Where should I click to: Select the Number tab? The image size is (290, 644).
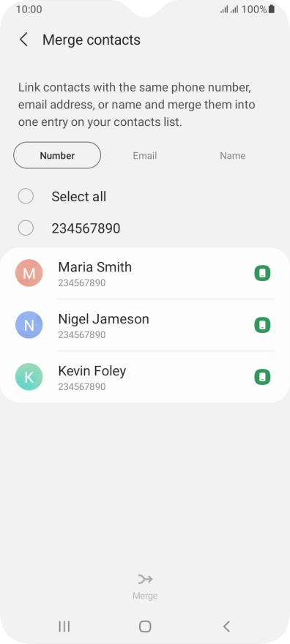57,155
